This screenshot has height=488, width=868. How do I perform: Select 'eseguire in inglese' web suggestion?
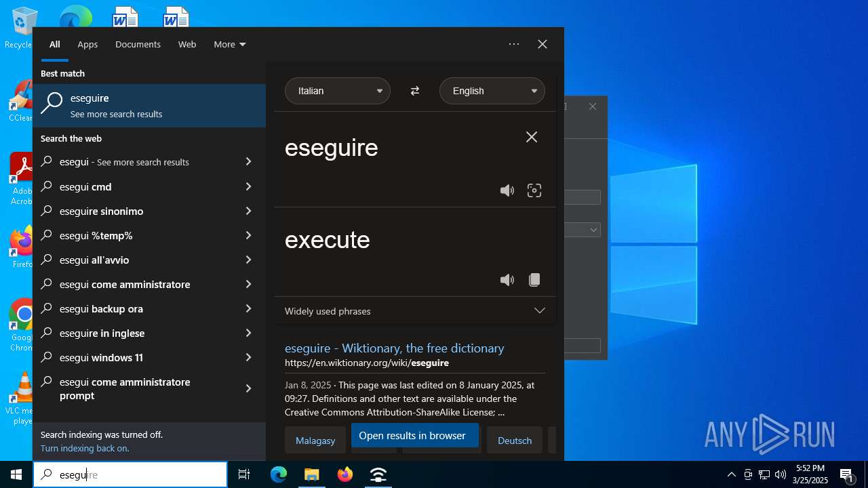pos(149,333)
